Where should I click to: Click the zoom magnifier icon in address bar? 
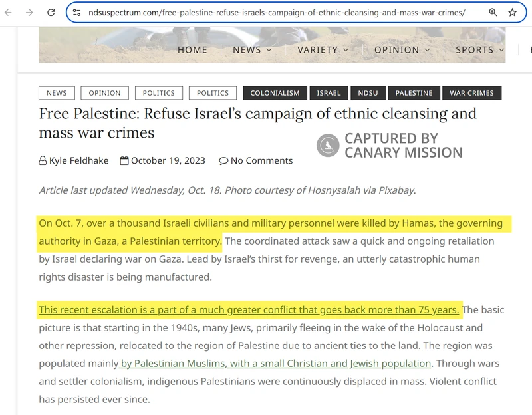click(493, 13)
